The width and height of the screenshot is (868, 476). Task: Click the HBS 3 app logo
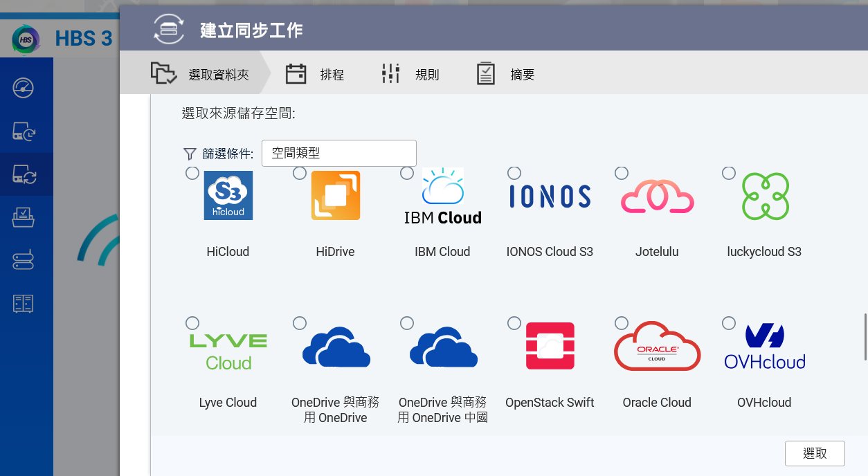[x=26, y=39]
